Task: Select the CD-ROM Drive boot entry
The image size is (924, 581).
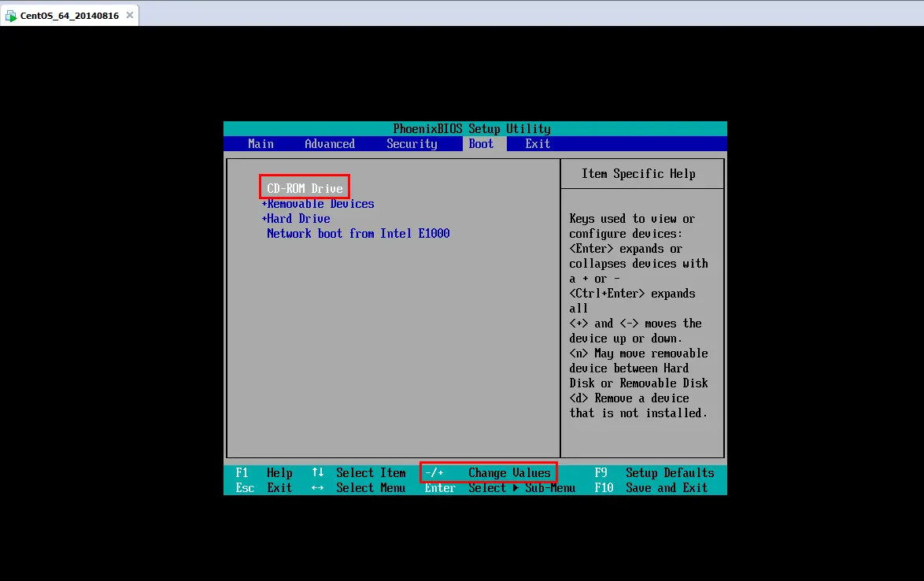Action: tap(305, 189)
